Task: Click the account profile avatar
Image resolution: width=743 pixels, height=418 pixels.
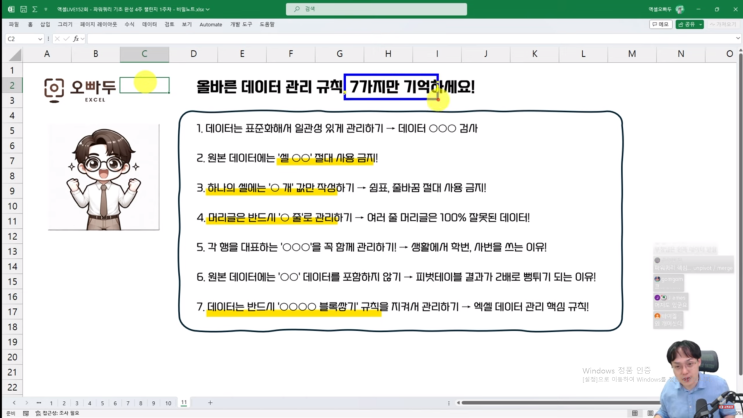Action: (x=680, y=9)
